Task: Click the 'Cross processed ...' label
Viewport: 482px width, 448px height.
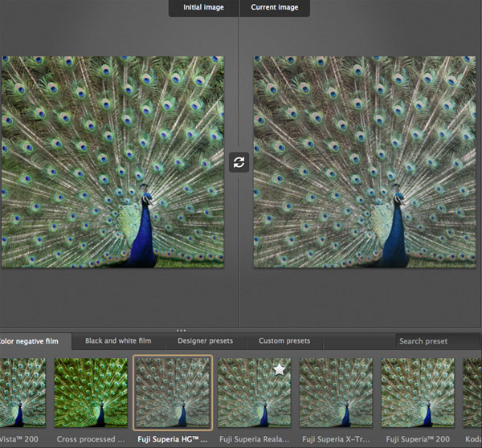Action: 91,439
